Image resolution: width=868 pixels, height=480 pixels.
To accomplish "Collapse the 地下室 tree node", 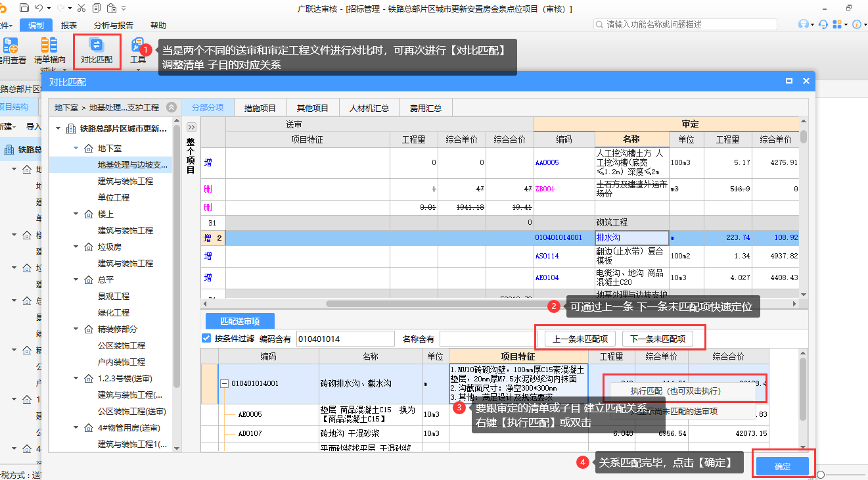I will coord(76,149).
